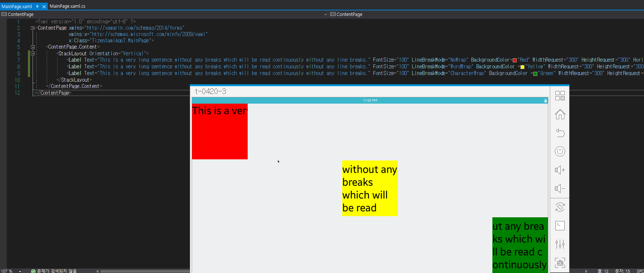
Task: Click the editor horizontal scrollbar thumb
Action: click(145, 271)
